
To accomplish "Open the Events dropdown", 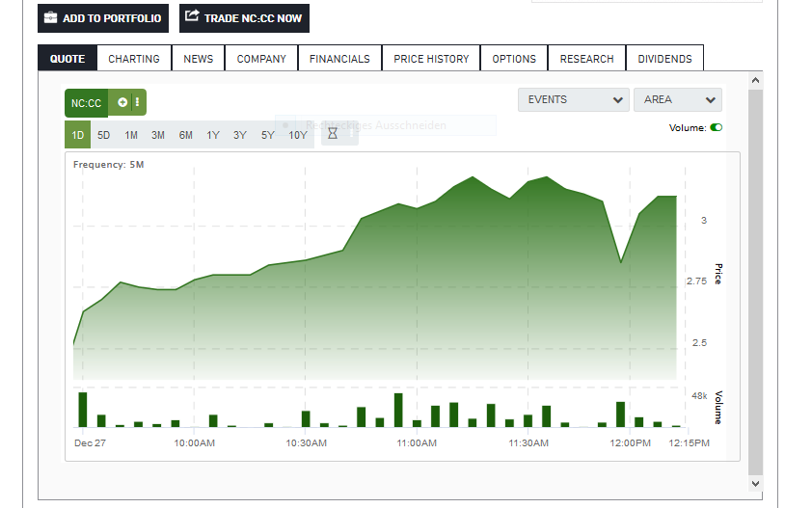I will point(573,99).
